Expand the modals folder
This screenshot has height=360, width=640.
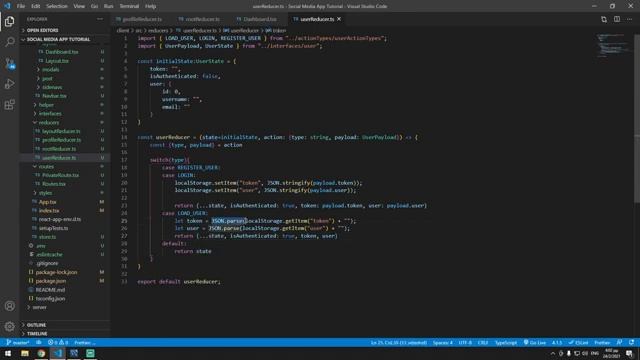[x=51, y=70]
